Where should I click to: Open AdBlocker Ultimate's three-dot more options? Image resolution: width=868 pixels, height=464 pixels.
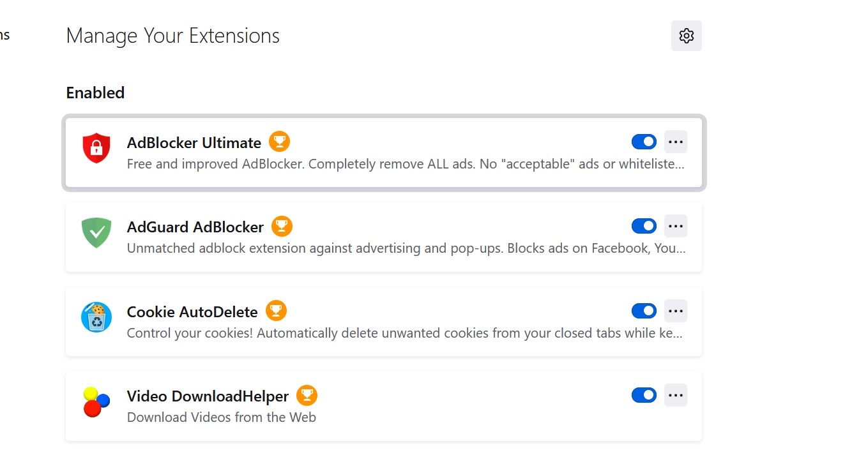click(x=676, y=142)
